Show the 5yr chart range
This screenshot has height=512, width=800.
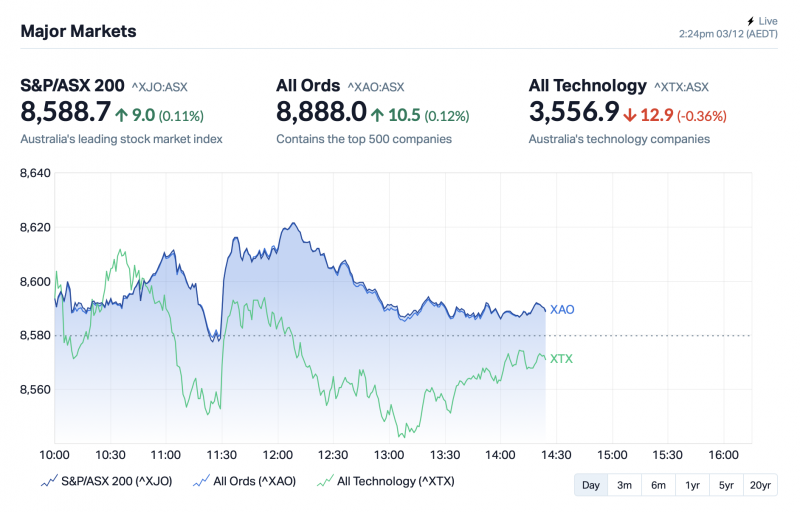(726, 485)
